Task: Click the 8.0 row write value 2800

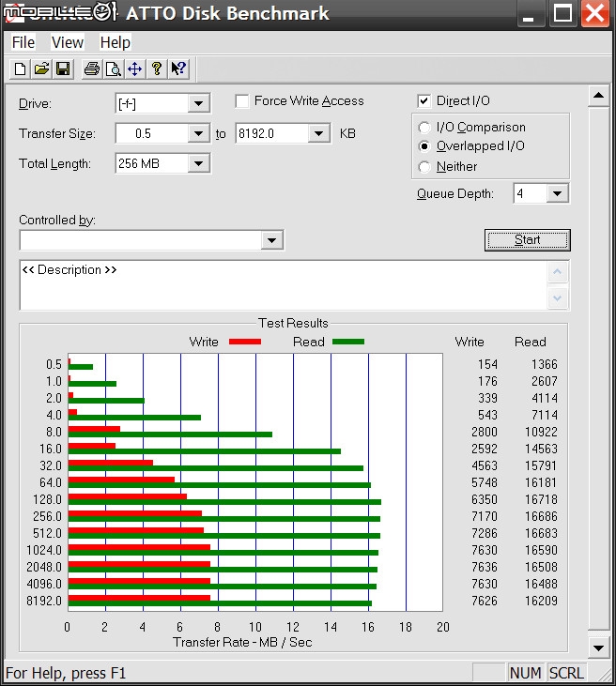Action: (485, 433)
